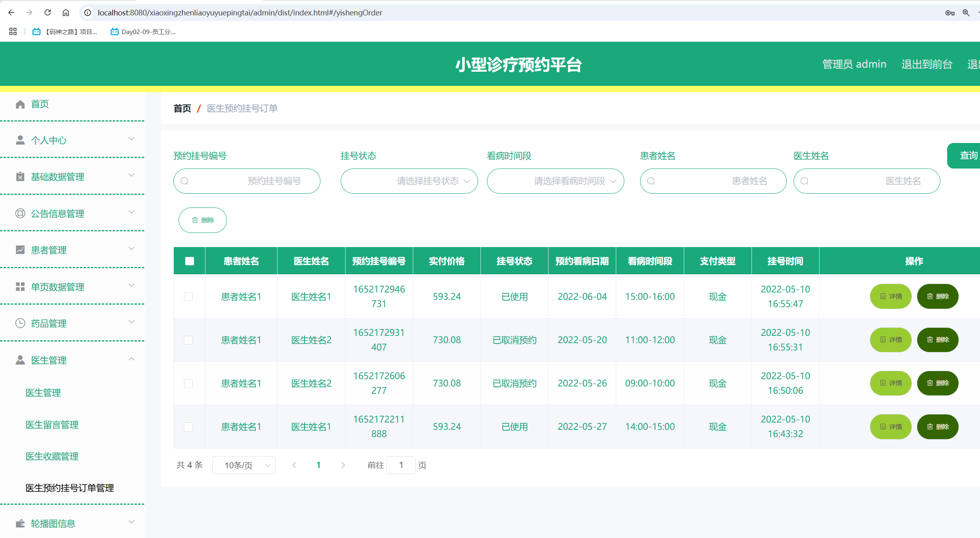The width and height of the screenshot is (980, 538).
Task: Open the 请选择看病时间段 dropdown
Action: pyautogui.click(x=555, y=181)
